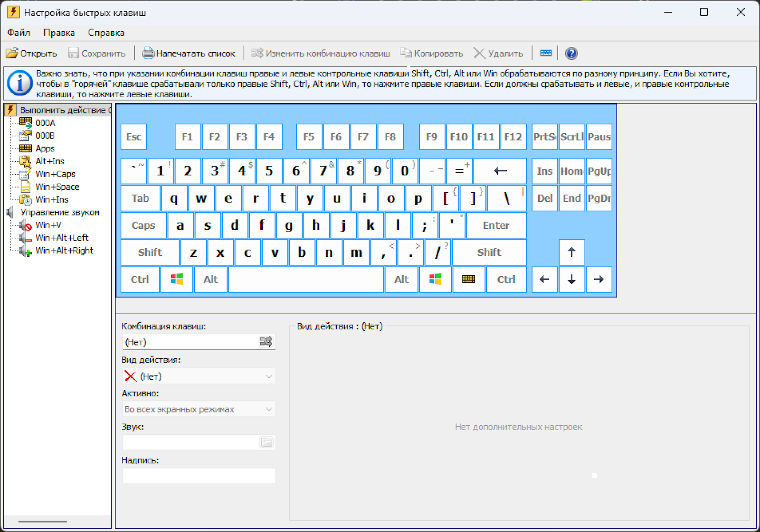Open help via the blue question mark icon
760x532 pixels.
(x=571, y=53)
